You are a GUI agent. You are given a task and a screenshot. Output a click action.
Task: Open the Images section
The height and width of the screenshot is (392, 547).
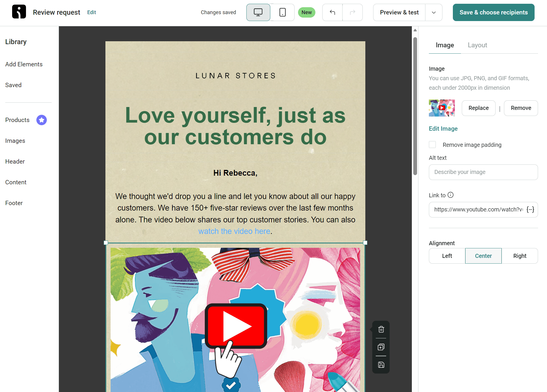click(15, 141)
